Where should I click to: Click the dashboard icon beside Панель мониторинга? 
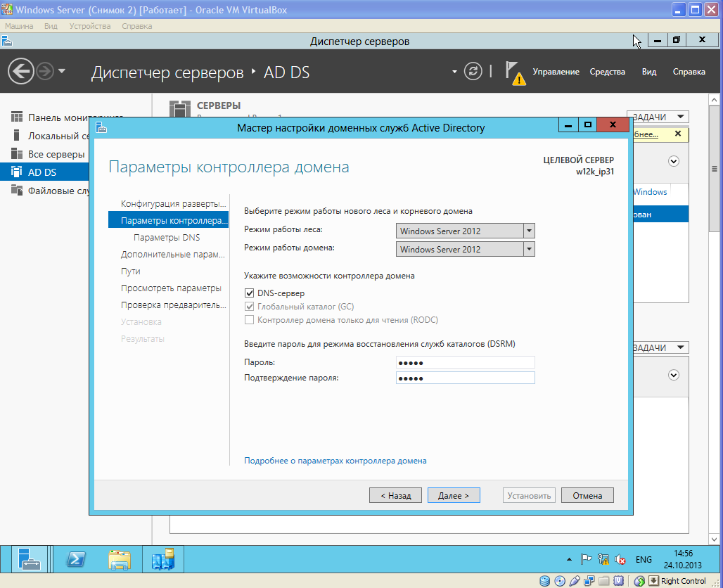click(x=17, y=117)
